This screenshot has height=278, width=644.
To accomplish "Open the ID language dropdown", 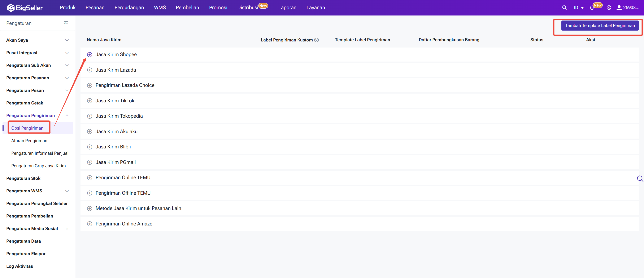I will point(579,8).
